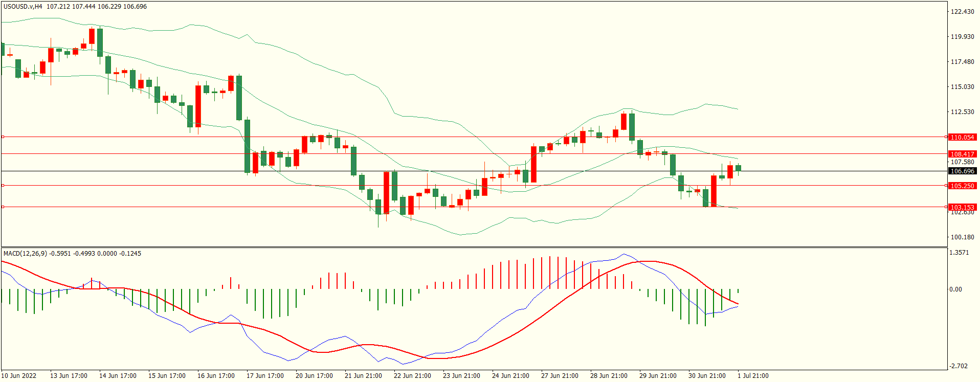Select the red 108.417 price label

click(x=962, y=154)
